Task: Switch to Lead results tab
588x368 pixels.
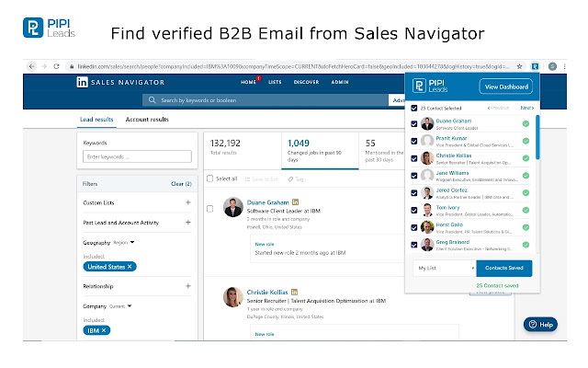Action: pos(96,120)
